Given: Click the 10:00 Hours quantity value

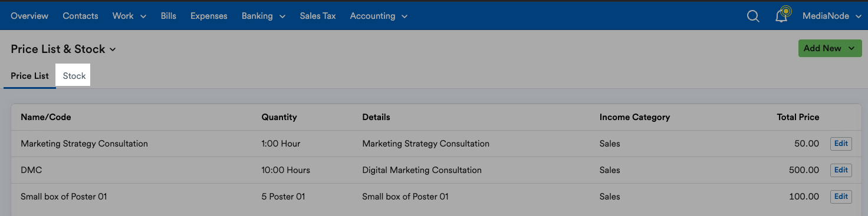Looking at the screenshot, I should [285, 170].
